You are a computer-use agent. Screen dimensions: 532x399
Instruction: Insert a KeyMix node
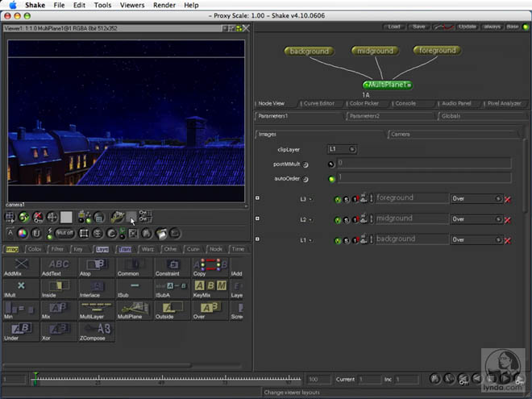pyautogui.click(x=210, y=289)
